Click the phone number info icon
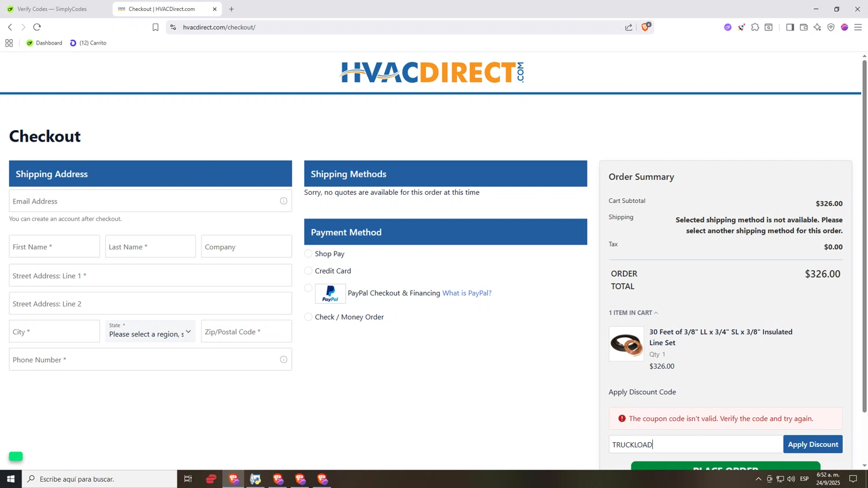This screenshot has width=868, height=488. click(284, 360)
